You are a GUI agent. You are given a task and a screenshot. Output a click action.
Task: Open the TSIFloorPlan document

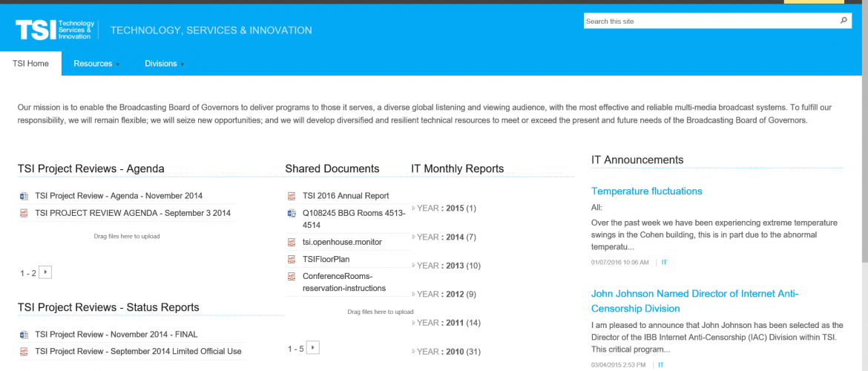tap(326, 259)
